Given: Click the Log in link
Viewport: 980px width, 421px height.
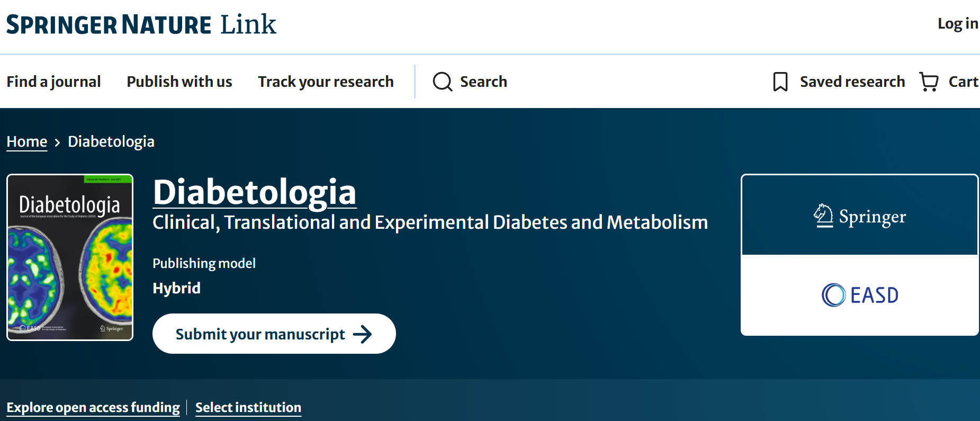Looking at the screenshot, I should coord(957,24).
